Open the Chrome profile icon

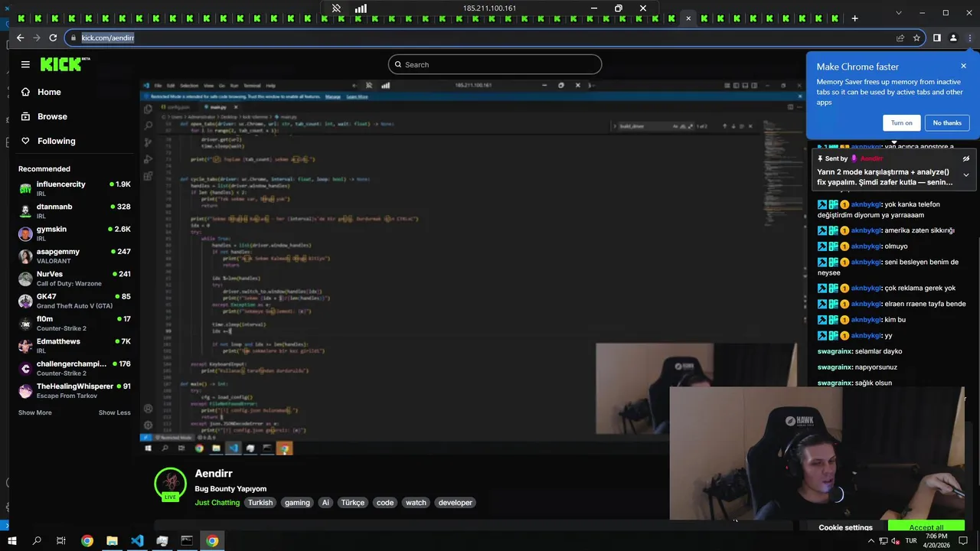pos(953,37)
